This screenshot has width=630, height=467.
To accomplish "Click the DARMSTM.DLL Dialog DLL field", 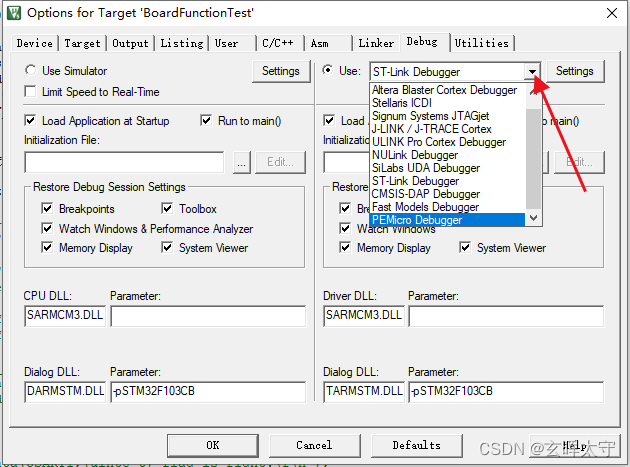I will click(65, 391).
